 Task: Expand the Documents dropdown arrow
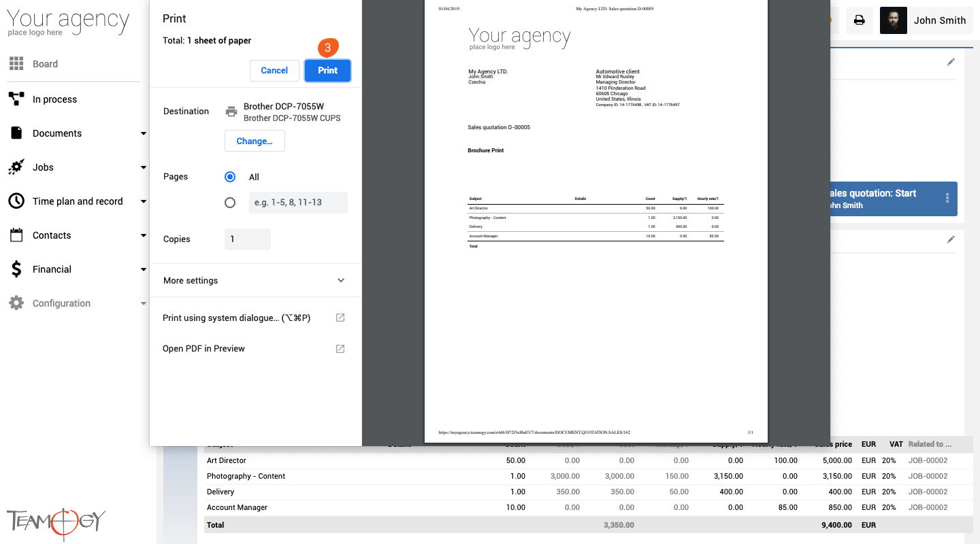[x=144, y=133]
